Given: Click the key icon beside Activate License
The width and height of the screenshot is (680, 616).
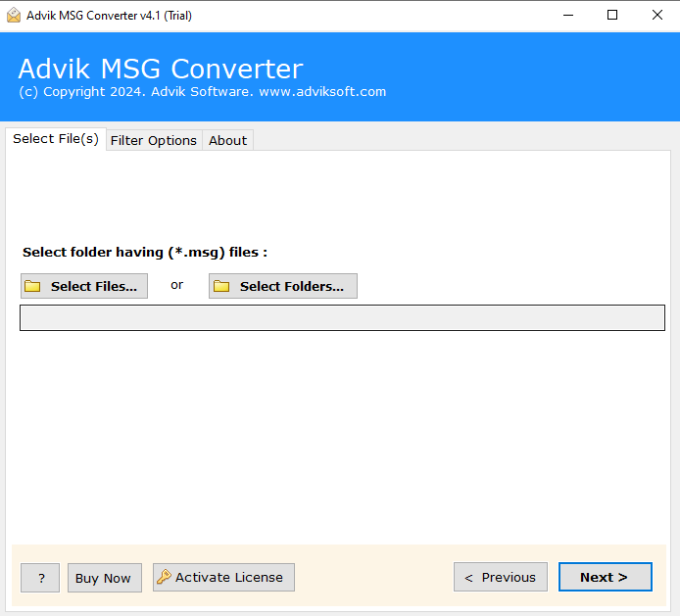Looking at the screenshot, I should (x=164, y=577).
